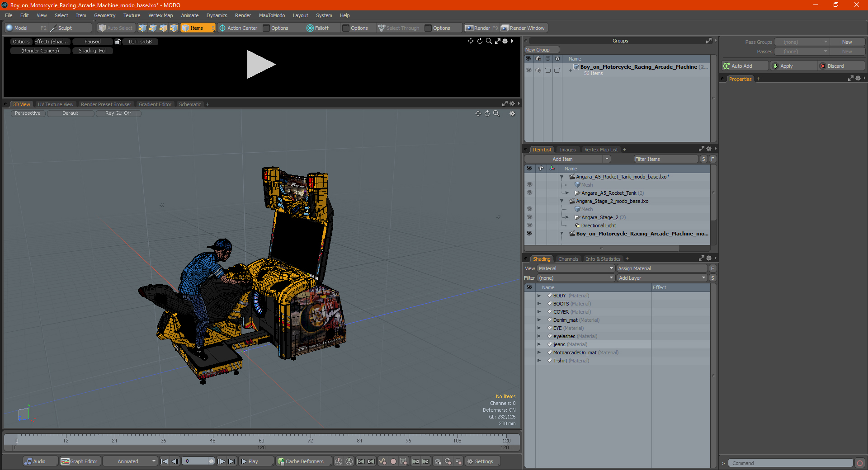Screen dimensions: 868x470
Task: Collapse Angara_Stage_2_modo_base.lxo scene
Action: pos(561,201)
